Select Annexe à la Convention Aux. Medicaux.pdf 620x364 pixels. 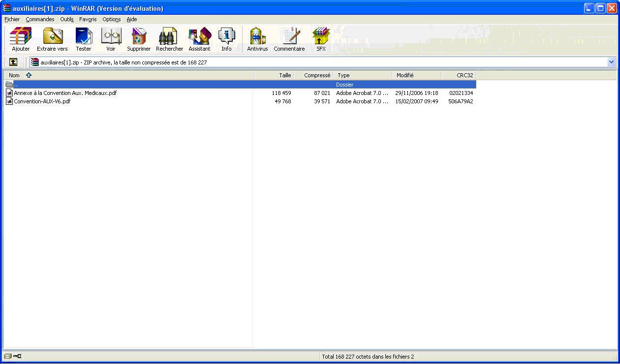coord(65,93)
